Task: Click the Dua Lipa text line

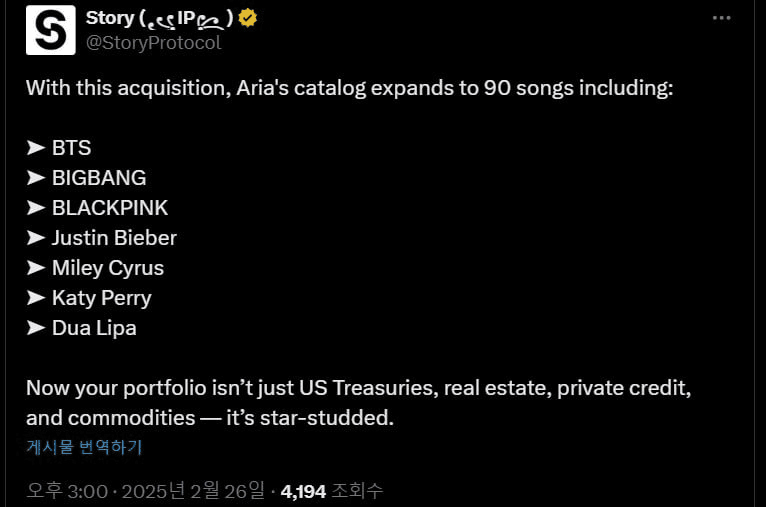Action: coord(82,328)
